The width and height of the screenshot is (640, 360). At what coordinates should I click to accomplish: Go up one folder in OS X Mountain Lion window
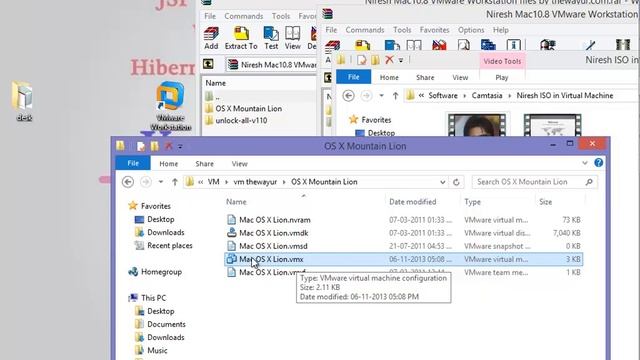175,182
